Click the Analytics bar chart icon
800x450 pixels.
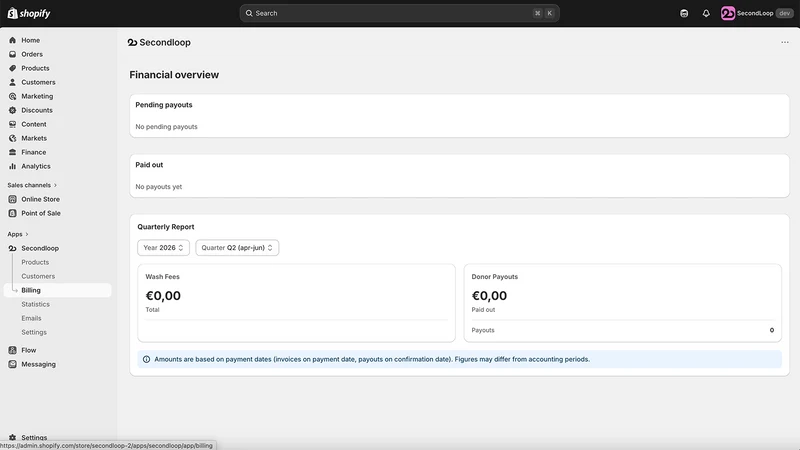coord(12,166)
